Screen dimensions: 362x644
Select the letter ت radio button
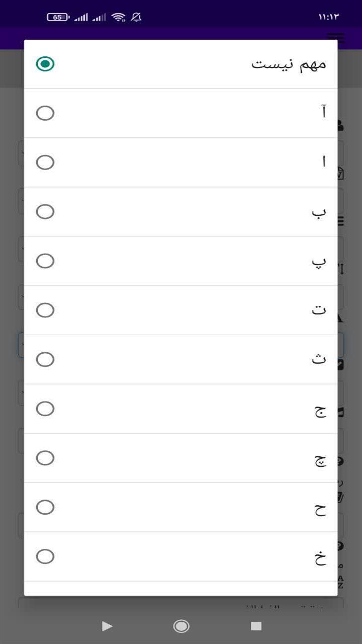tap(45, 310)
